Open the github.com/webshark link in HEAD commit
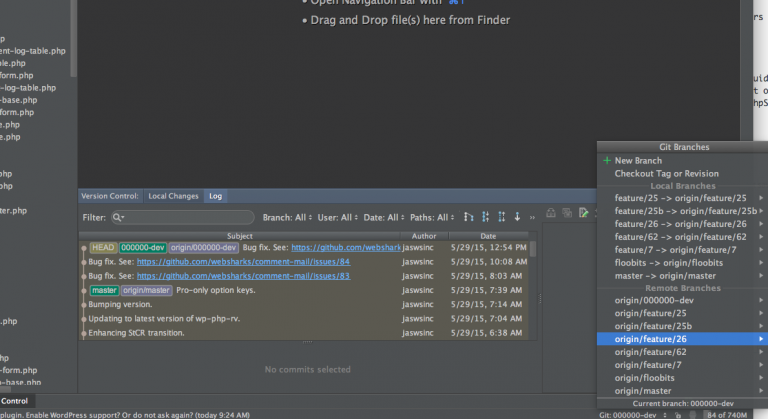Screen dimensions: 768x419 point(346,247)
